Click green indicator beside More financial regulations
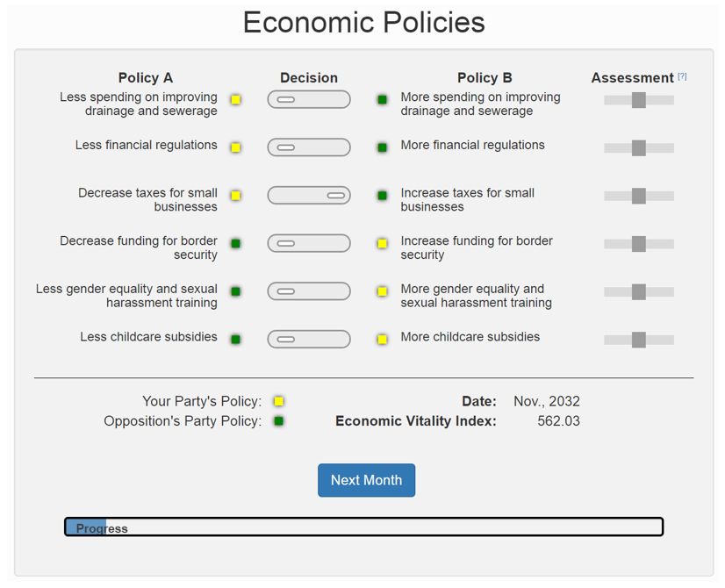 click(382, 147)
